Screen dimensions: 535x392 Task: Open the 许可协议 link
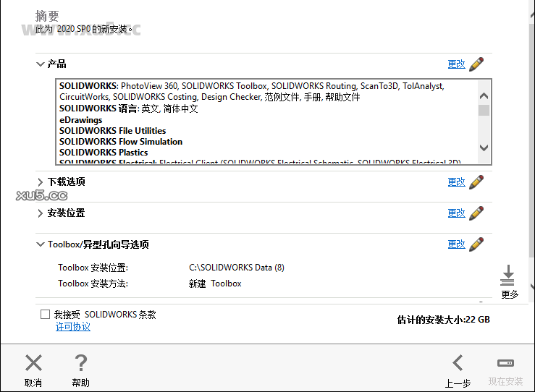click(x=73, y=327)
